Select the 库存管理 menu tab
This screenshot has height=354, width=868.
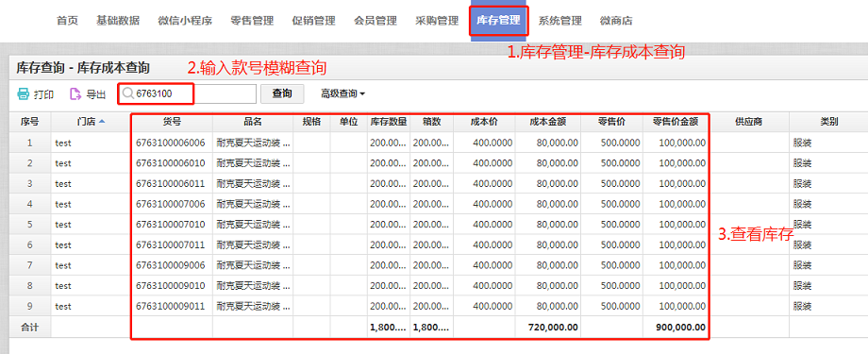pyautogui.click(x=499, y=21)
